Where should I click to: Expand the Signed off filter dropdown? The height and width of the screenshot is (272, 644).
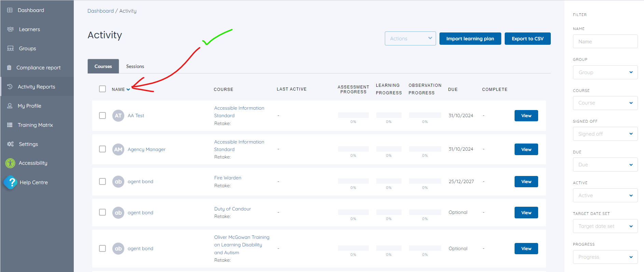click(605, 134)
